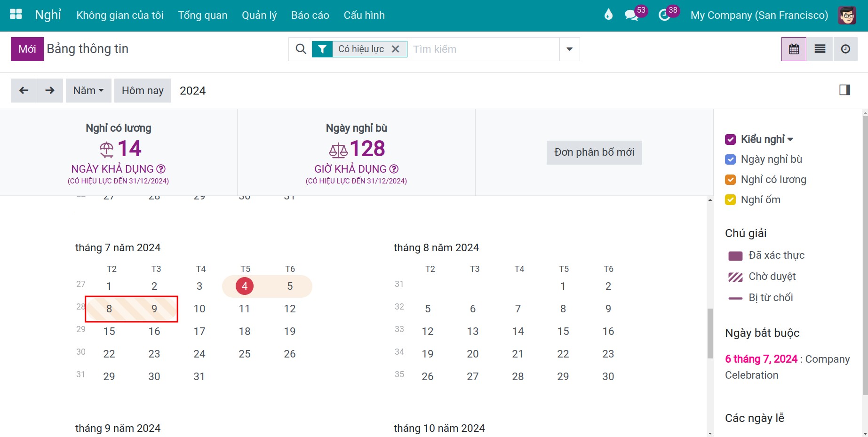Open the activities clock icon
The width and height of the screenshot is (868, 437).
664,15
